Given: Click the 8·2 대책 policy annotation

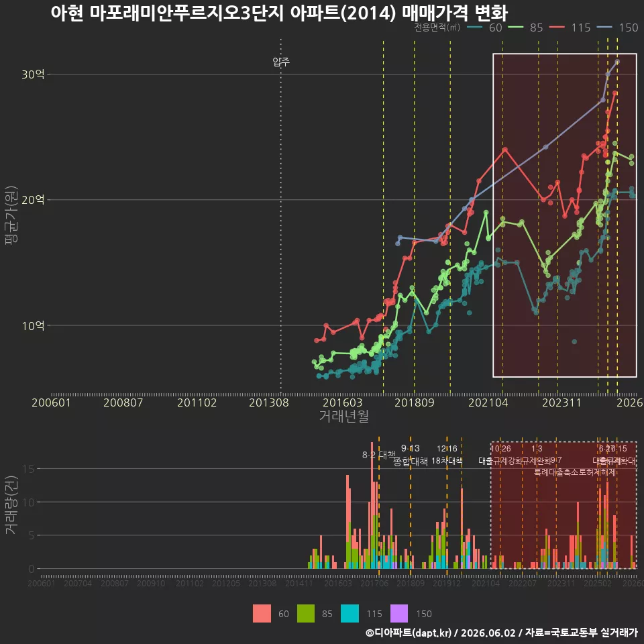Looking at the screenshot, I should coord(378,455).
